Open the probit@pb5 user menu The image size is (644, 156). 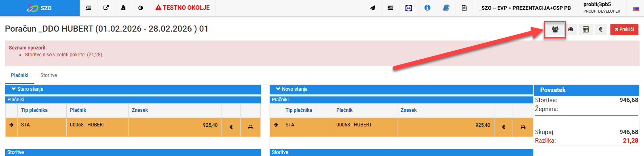coord(602,8)
